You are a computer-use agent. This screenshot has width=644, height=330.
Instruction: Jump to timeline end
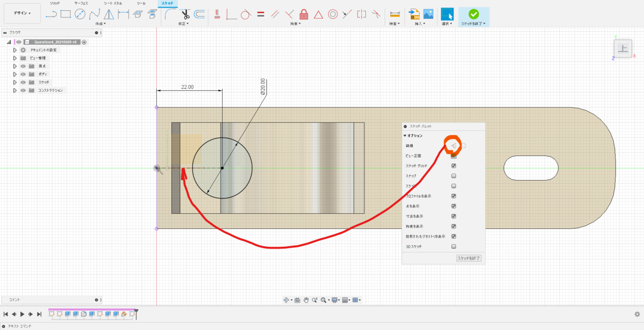(39, 314)
